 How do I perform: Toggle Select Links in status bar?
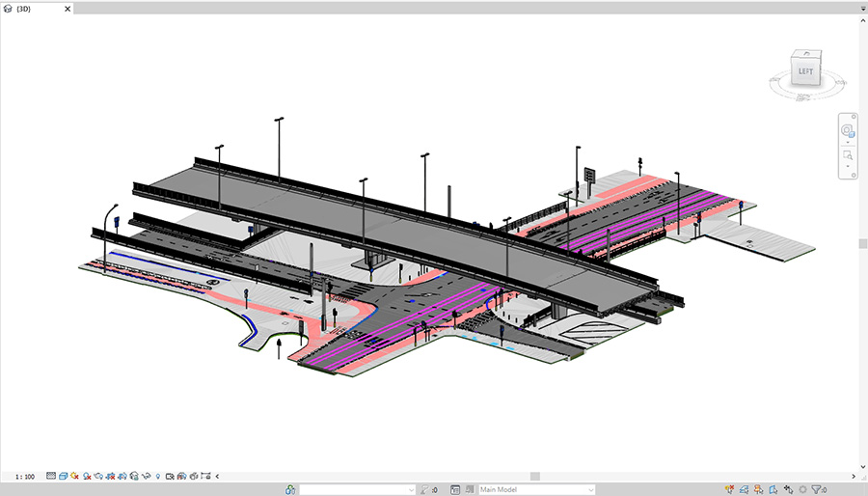730,489
